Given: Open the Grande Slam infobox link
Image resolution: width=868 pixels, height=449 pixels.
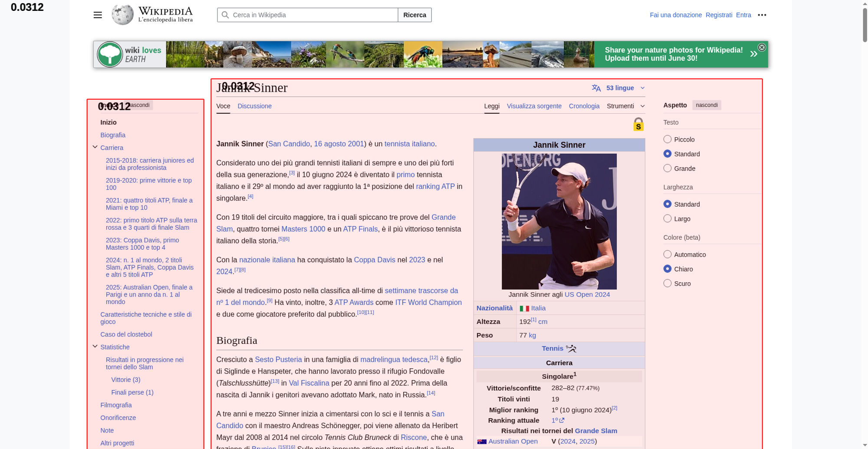Looking at the screenshot, I should (596, 431).
